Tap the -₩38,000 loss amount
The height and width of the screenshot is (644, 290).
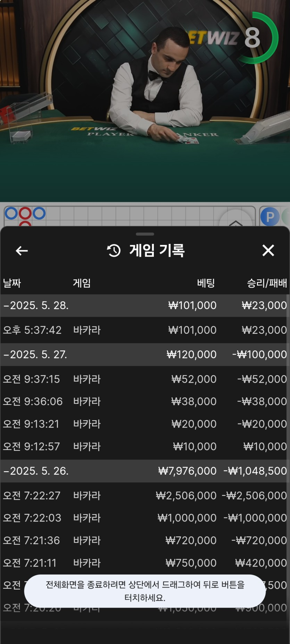[262, 401]
